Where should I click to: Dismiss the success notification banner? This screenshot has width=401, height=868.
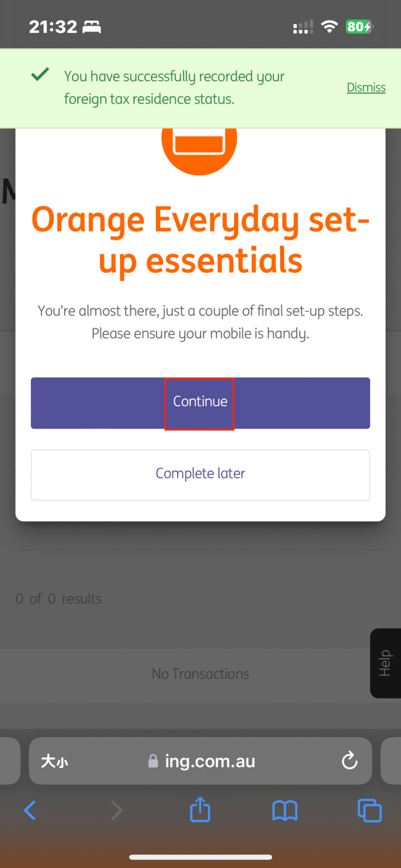[366, 87]
